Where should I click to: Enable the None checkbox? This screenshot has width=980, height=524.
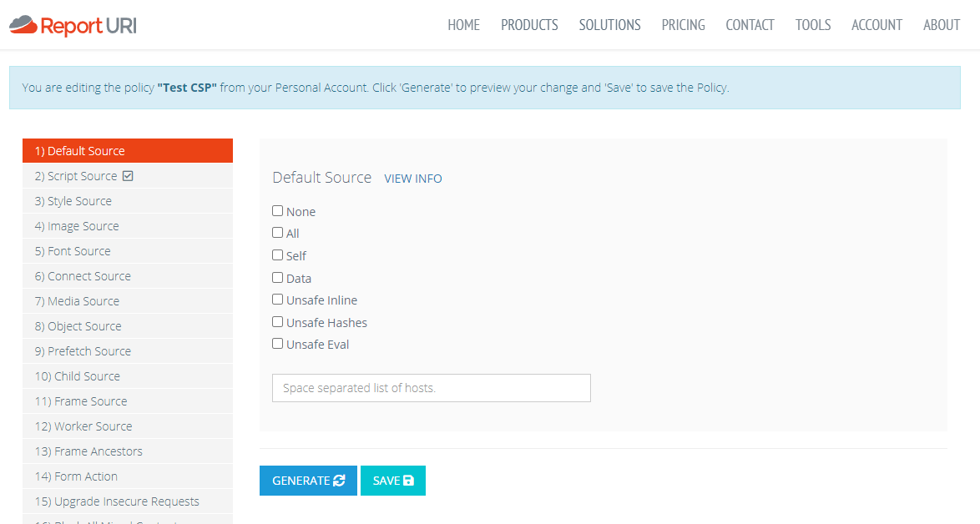(278, 211)
